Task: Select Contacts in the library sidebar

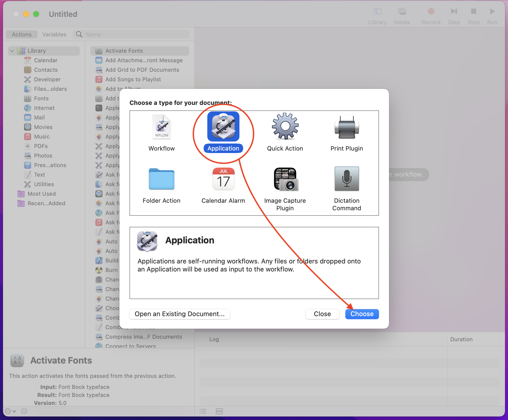Action: [46, 70]
